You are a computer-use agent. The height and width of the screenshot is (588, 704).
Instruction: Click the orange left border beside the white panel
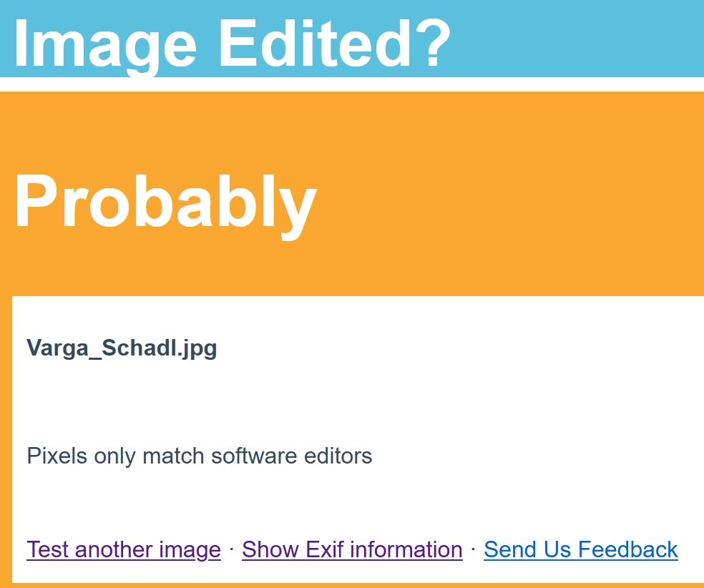[x=6, y=440]
